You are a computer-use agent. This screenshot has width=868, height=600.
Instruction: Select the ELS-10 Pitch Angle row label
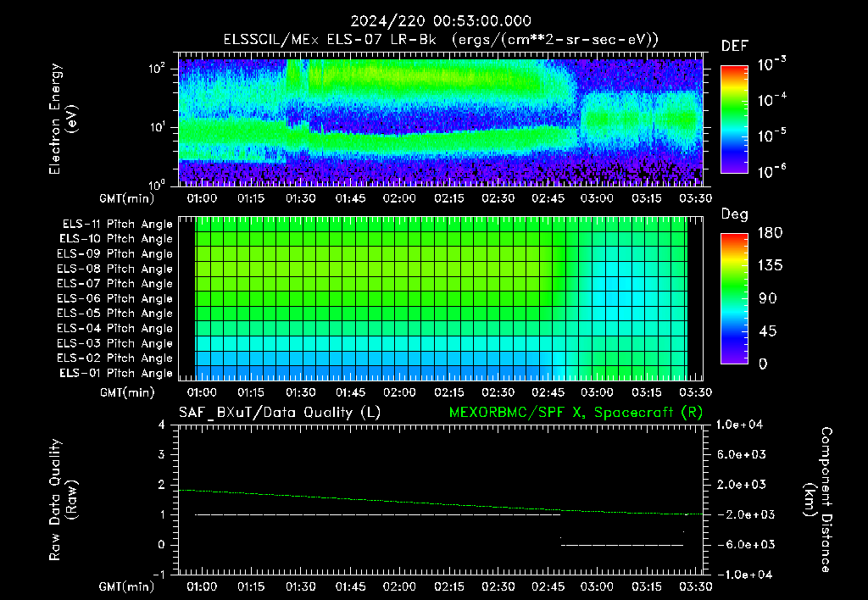(116, 239)
